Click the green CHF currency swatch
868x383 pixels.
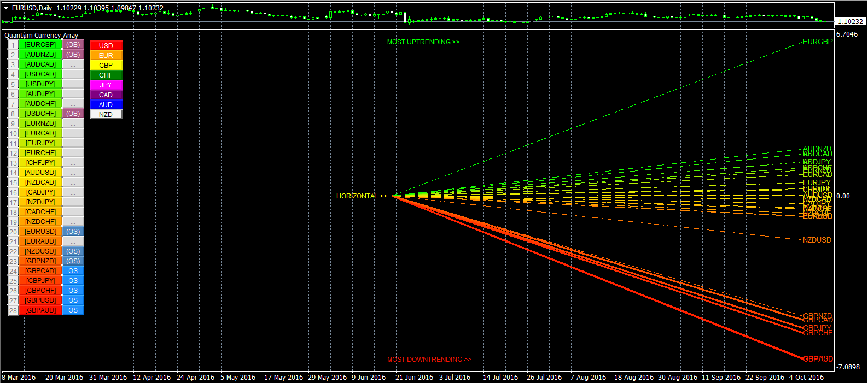(106, 75)
